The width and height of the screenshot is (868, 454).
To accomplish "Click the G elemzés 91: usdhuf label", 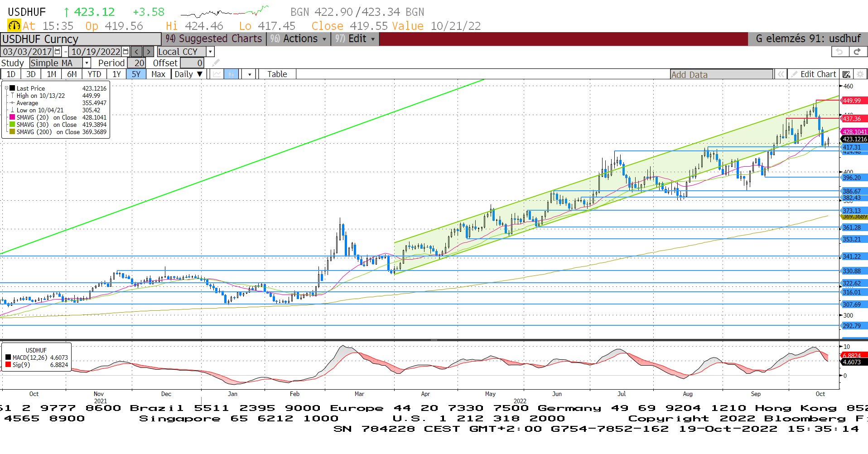I will 808,39.
